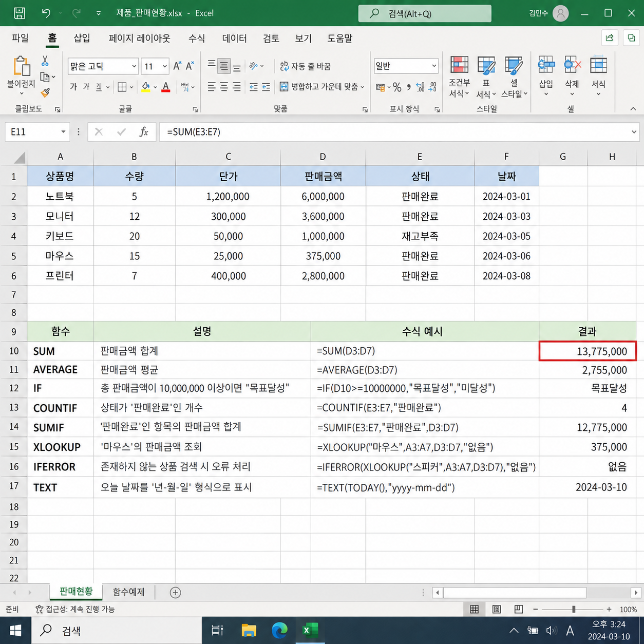Switch to the 수식 ribbon tab
The width and height of the screenshot is (644, 644).
coord(197,39)
